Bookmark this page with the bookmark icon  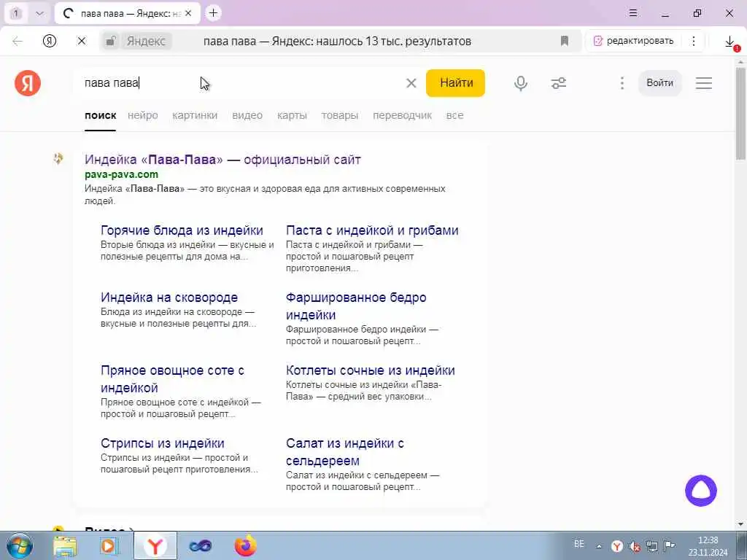pos(565,42)
